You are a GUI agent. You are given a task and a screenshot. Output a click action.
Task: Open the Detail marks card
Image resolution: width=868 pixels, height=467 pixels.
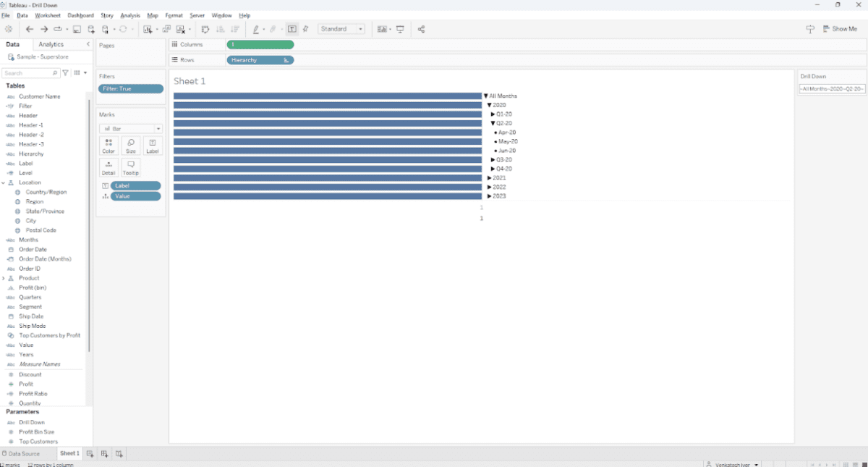(109, 167)
